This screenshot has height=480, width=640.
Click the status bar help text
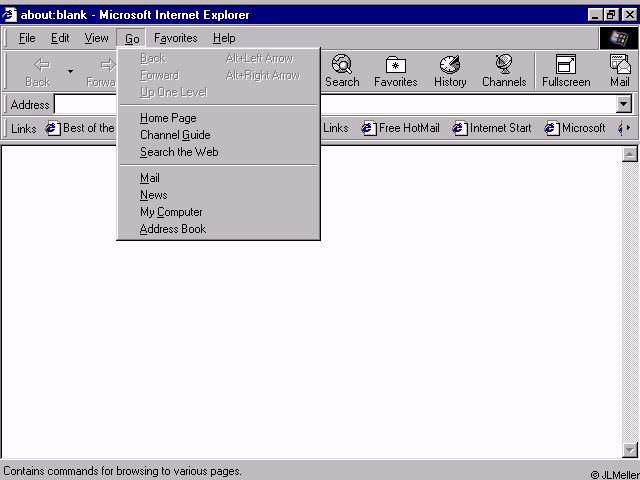click(x=122, y=471)
